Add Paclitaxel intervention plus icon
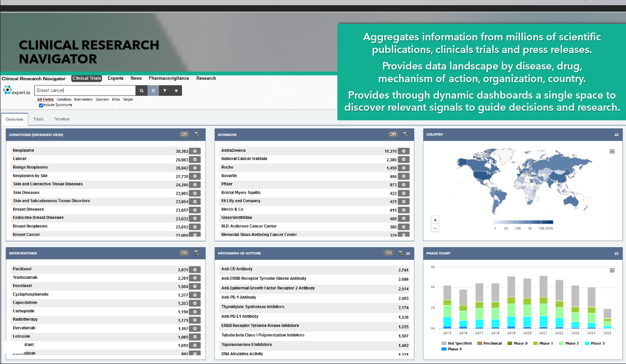Screen dimensions: 626x364 coord(195,269)
